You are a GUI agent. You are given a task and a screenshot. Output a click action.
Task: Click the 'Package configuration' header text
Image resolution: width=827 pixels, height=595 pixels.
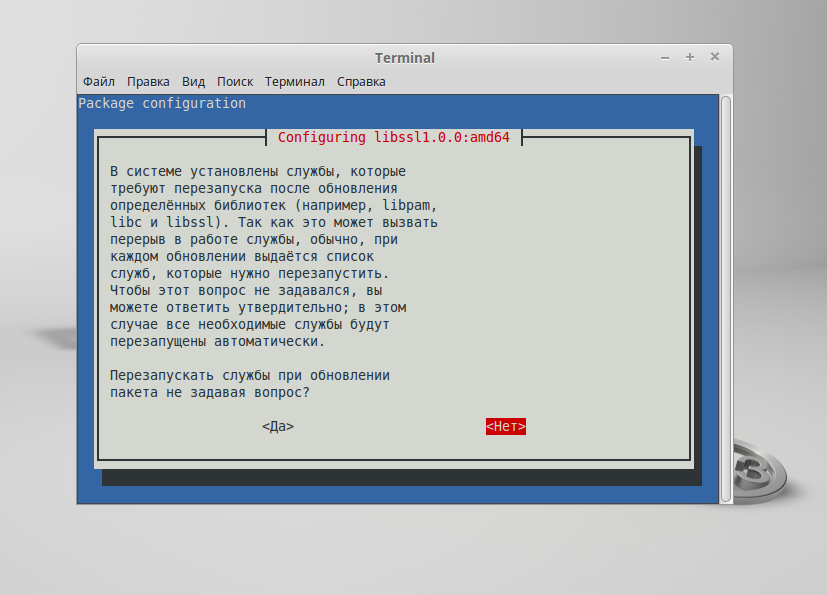(x=162, y=103)
